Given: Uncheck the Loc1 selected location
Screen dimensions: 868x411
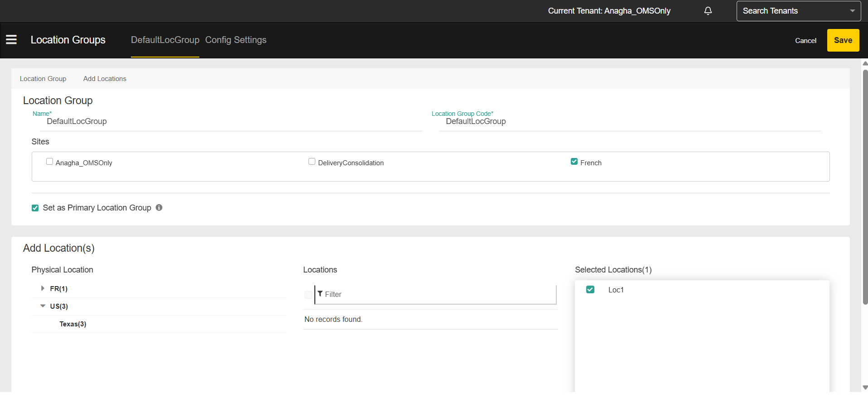Looking at the screenshot, I should (590, 290).
